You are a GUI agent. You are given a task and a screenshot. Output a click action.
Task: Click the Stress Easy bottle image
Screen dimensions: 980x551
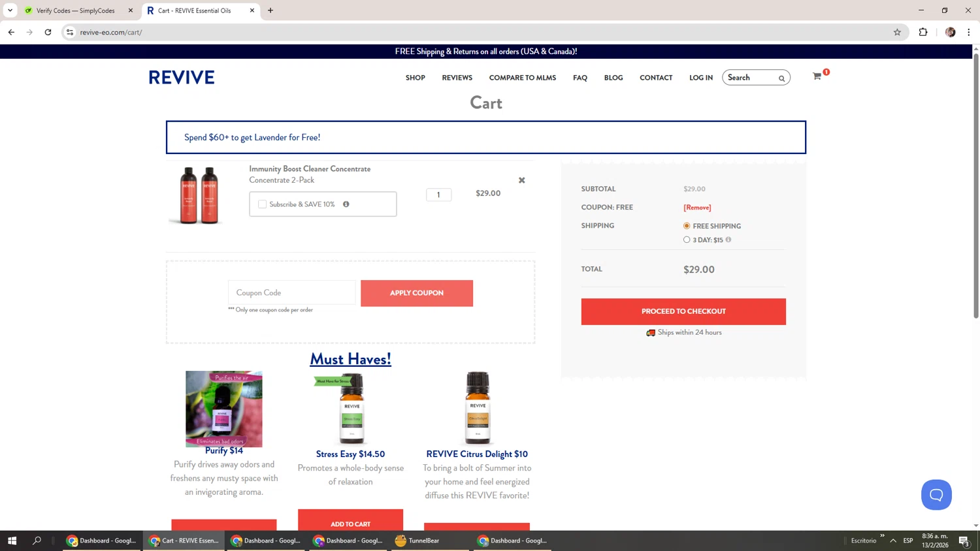(x=351, y=408)
